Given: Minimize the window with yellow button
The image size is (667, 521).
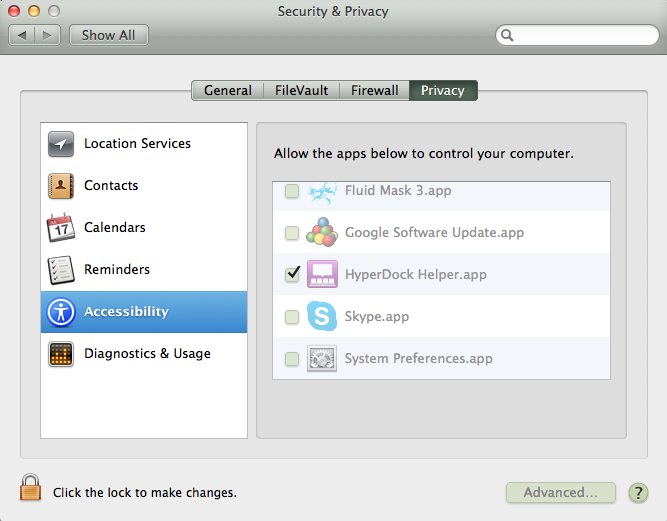Looking at the screenshot, I should (x=34, y=11).
